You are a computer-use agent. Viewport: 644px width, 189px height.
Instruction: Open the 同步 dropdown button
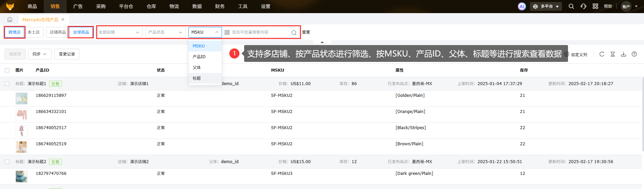40,54
